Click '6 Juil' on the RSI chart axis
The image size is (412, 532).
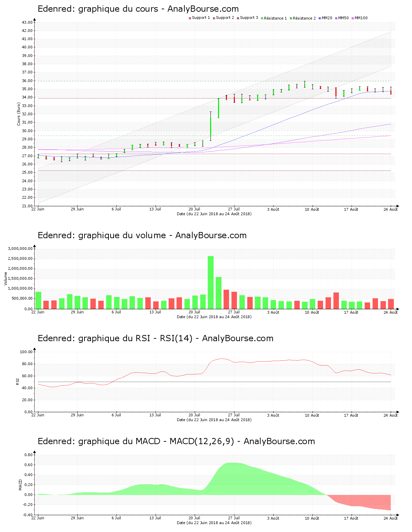116,415
